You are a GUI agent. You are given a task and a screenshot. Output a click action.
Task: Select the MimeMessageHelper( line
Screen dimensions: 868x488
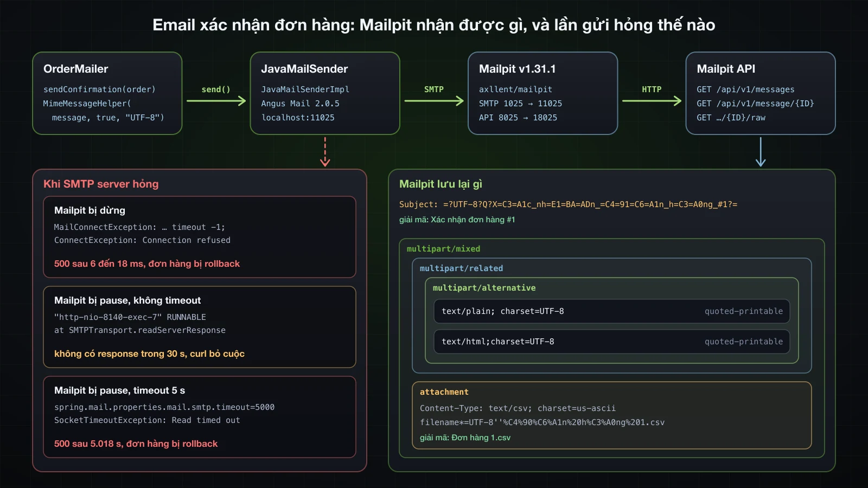87,104
